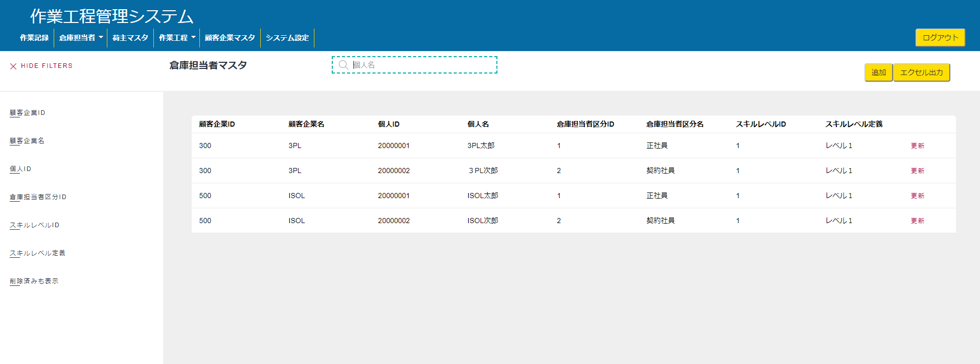Click 20000001 in the ISOL太郎 row
The width and height of the screenshot is (980, 364).
tap(394, 196)
